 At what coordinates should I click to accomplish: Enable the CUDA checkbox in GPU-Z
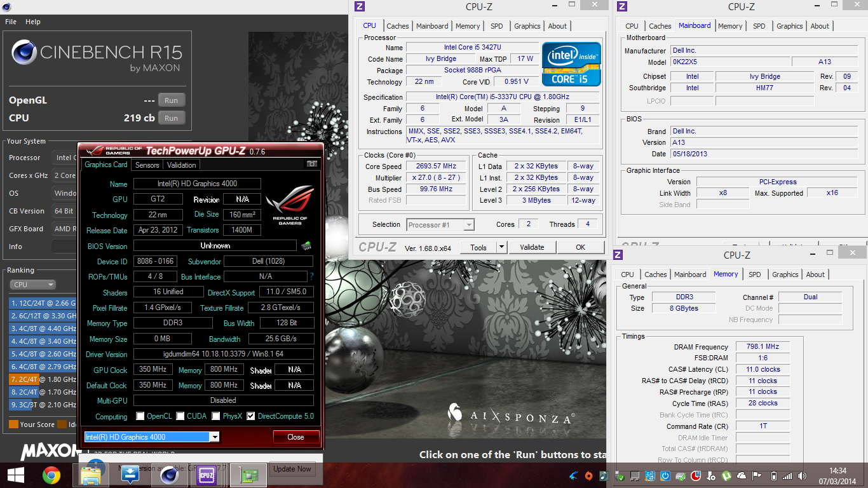(180, 416)
